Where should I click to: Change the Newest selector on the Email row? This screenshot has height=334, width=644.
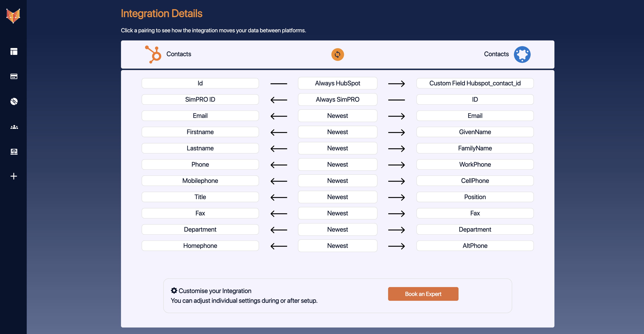click(x=338, y=116)
